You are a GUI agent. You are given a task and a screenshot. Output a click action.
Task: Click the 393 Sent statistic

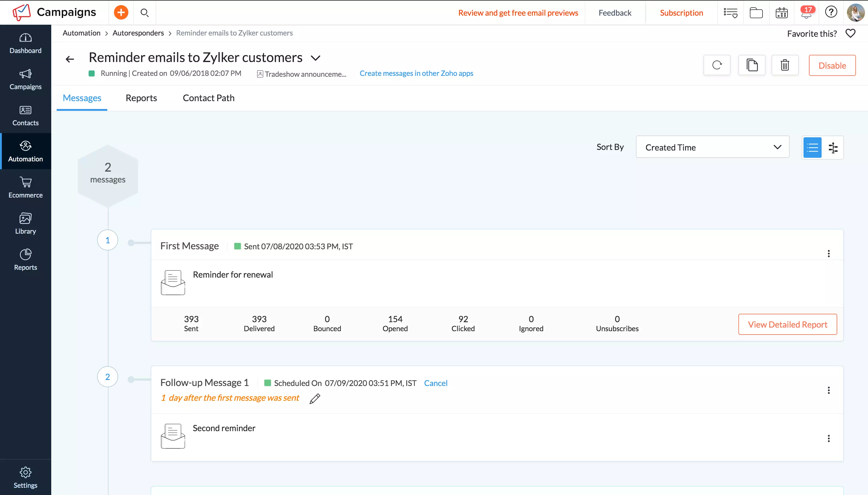tap(191, 324)
